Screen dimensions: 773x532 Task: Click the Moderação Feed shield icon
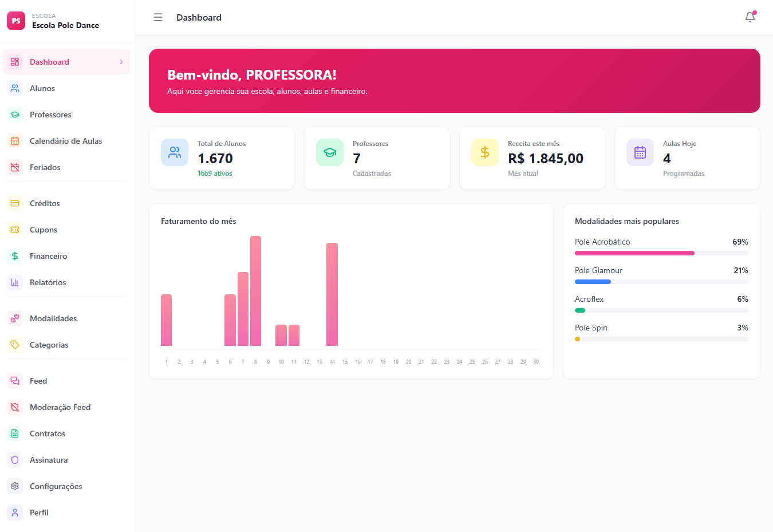[15, 407]
